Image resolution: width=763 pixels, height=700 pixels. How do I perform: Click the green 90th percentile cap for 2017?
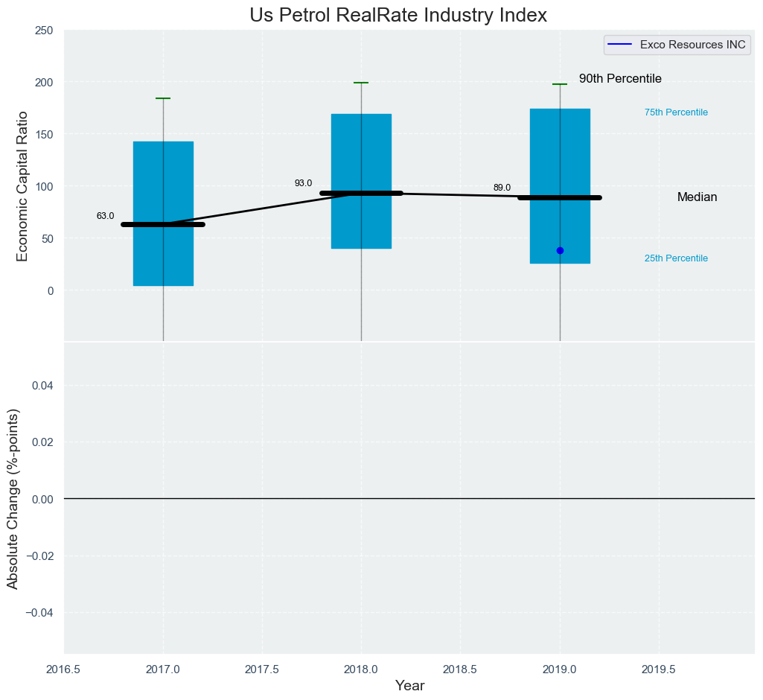coord(163,98)
